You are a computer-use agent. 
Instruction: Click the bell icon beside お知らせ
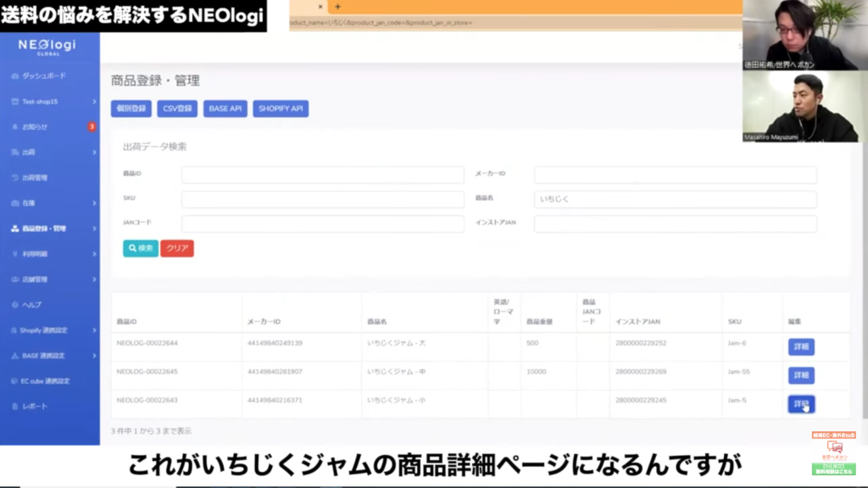[x=15, y=127]
